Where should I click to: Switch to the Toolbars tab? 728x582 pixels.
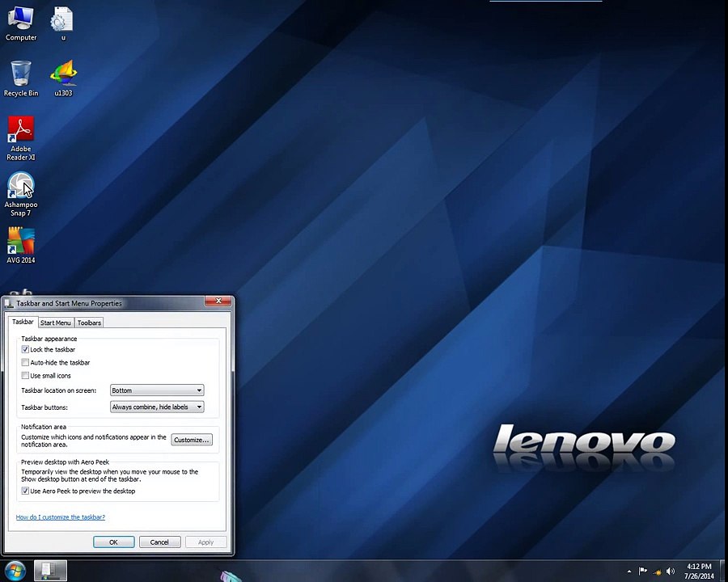coord(89,323)
